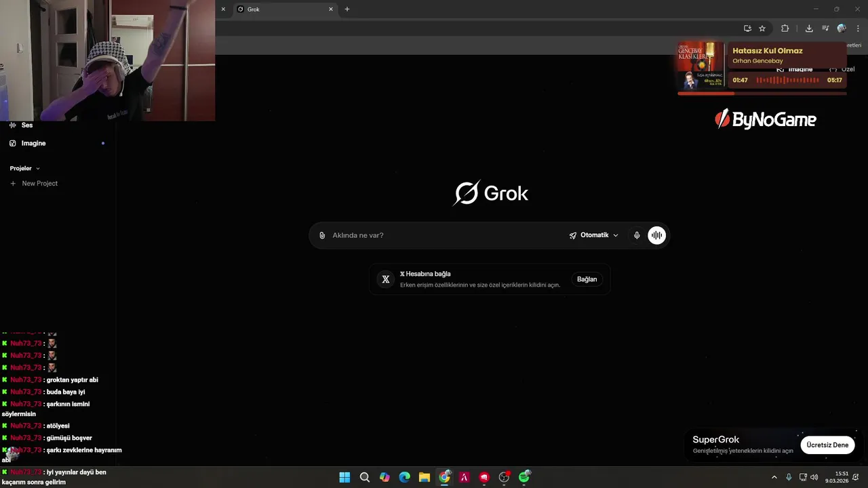Click the Bağlan button
The image size is (868, 488).
coord(587,279)
